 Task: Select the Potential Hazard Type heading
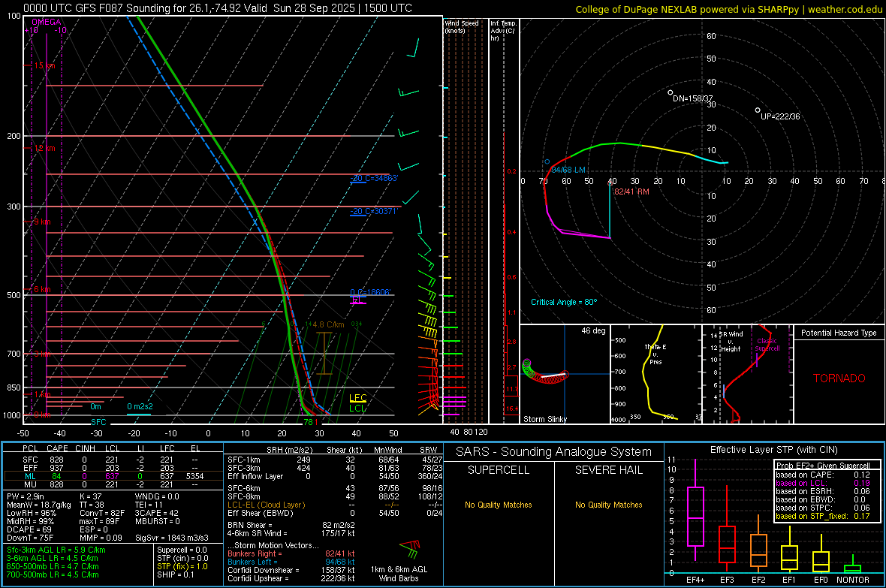839,333
